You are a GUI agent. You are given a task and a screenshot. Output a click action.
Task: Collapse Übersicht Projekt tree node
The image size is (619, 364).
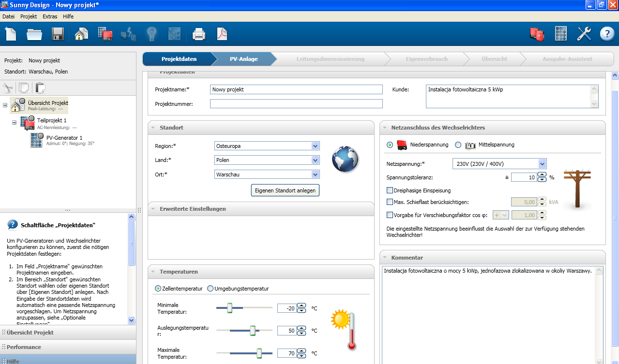(x=5, y=105)
